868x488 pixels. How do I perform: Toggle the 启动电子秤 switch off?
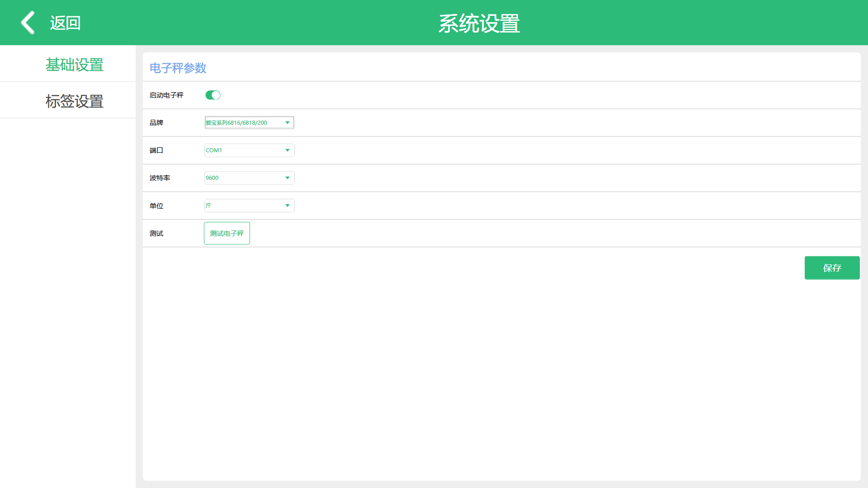pos(213,95)
